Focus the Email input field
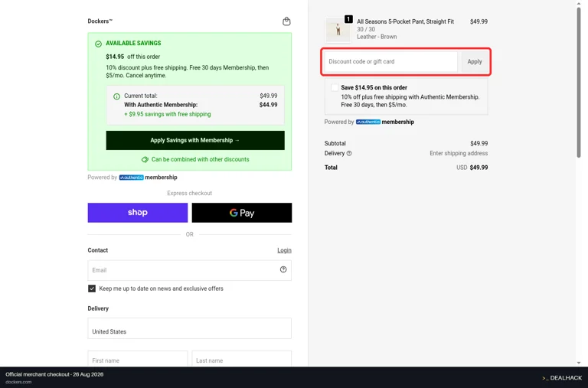Screen dimensions: 588x388 click(x=189, y=270)
